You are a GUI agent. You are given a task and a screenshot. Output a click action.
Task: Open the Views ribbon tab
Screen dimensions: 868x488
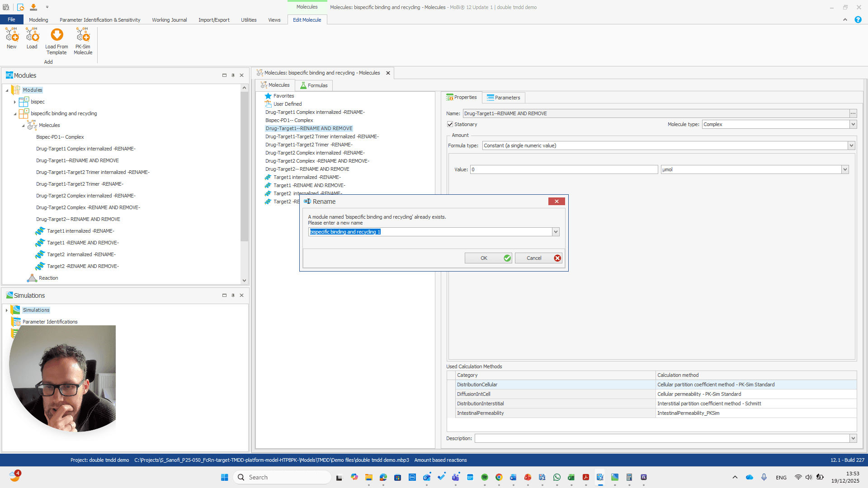click(274, 20)
